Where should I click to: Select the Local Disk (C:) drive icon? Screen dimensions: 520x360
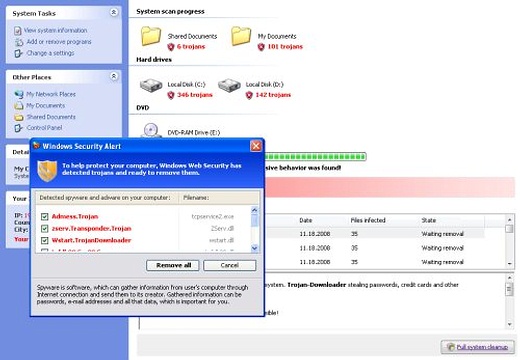tap(151, 85)
